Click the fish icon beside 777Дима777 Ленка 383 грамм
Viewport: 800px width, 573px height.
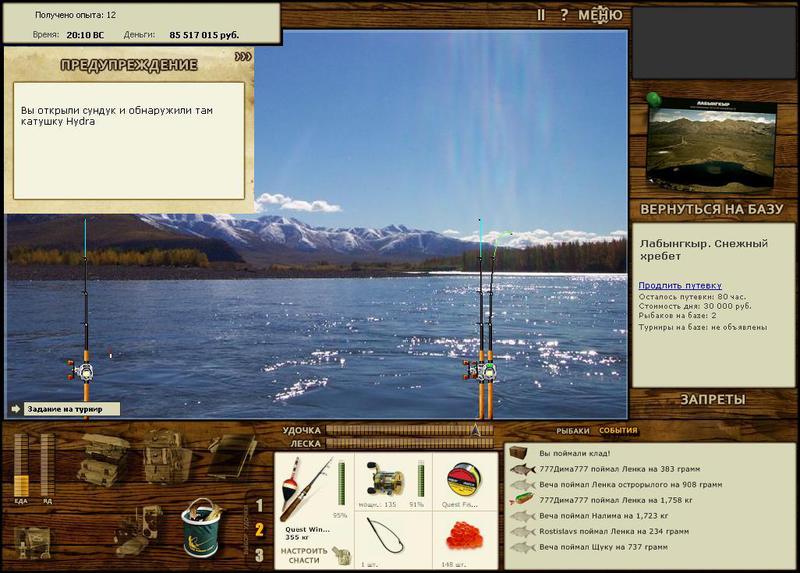[522, 469]
